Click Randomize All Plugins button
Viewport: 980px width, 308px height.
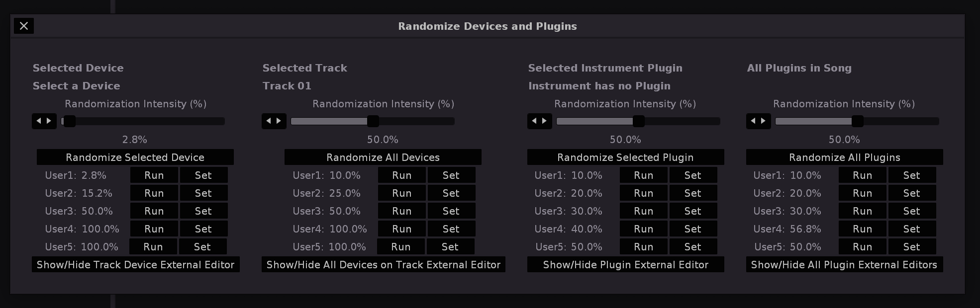click(x=844, y=157)
